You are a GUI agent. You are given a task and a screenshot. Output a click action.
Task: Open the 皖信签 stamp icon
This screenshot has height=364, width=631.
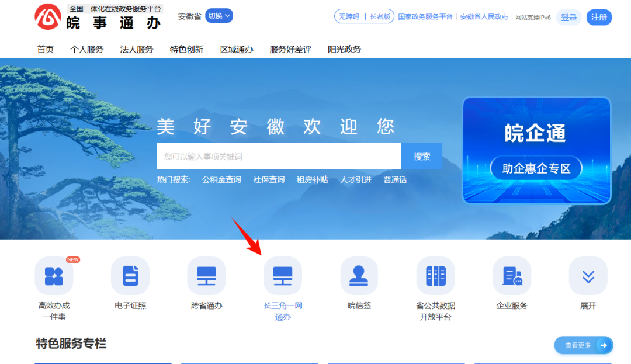[359, 276]
